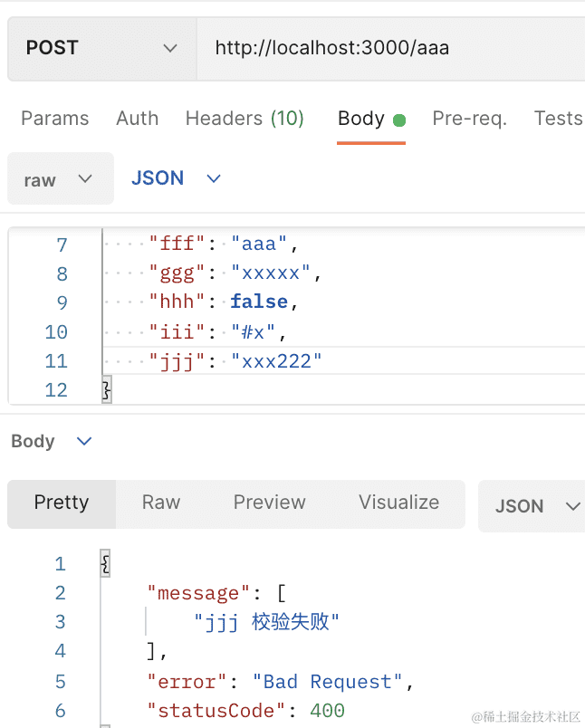
Task: Switch response view to Raw
Action: click(161, 503)
